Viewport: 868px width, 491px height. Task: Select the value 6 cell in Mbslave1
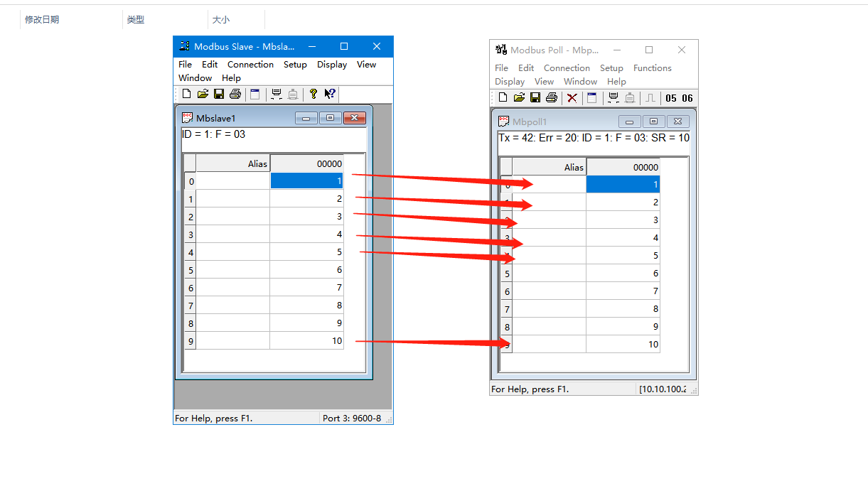[306, 270]
